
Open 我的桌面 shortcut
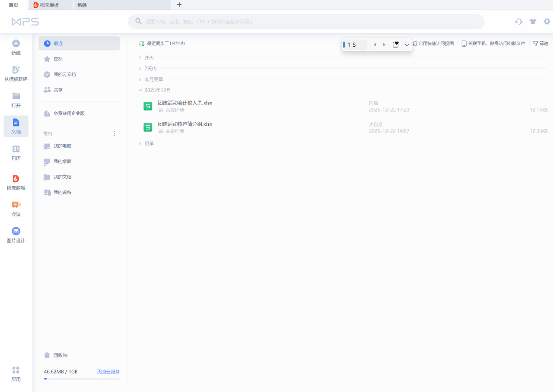coord(79,161)
